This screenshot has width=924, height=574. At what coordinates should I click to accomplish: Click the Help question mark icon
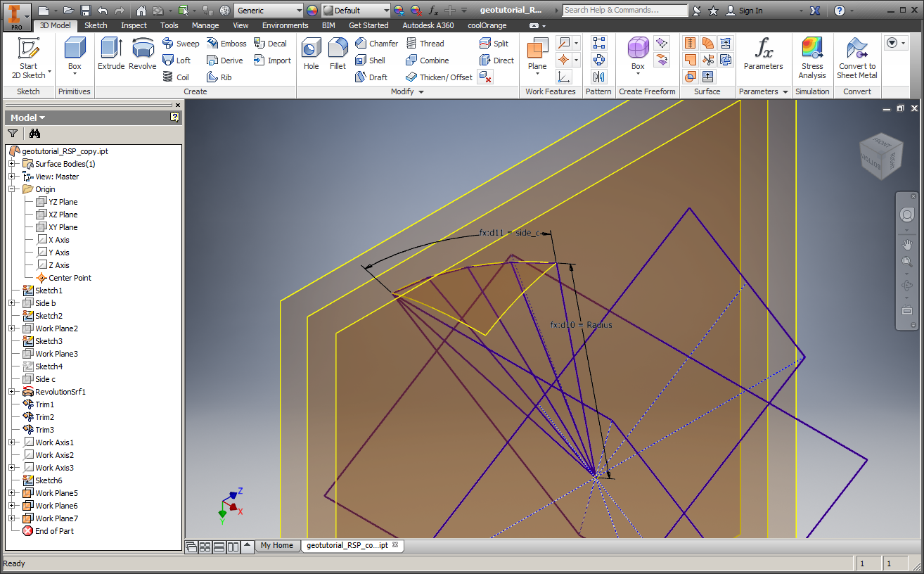[840, 11]
